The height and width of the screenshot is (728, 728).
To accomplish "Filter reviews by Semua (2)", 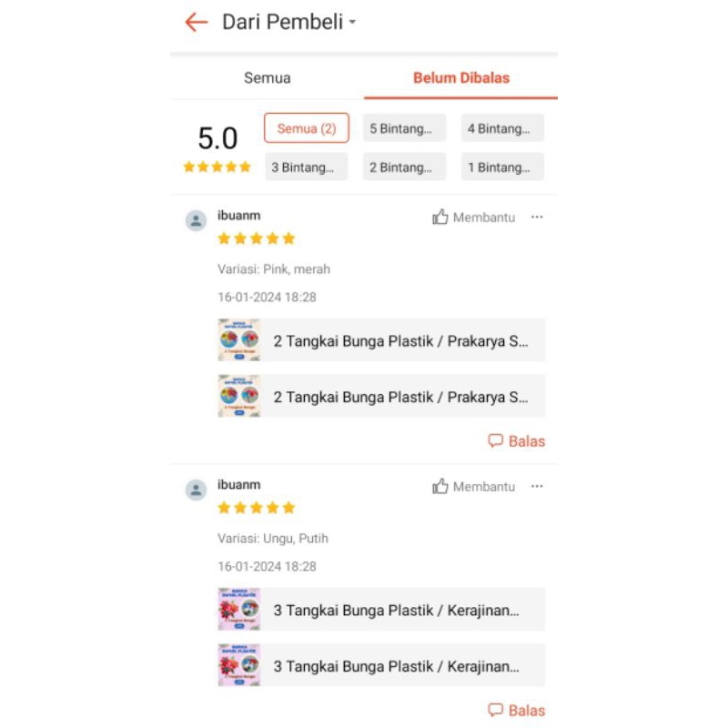I will [x=306, y=128].
